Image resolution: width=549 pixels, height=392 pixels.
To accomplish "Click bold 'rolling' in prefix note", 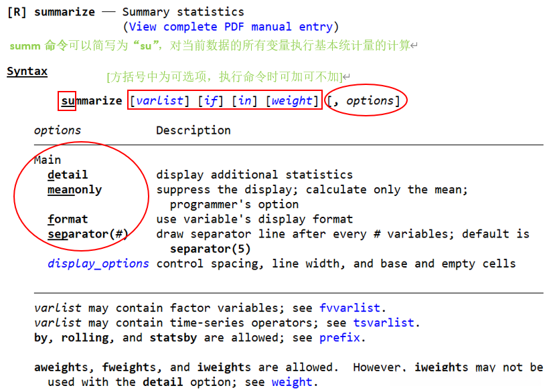I will (x=85, y=337).
